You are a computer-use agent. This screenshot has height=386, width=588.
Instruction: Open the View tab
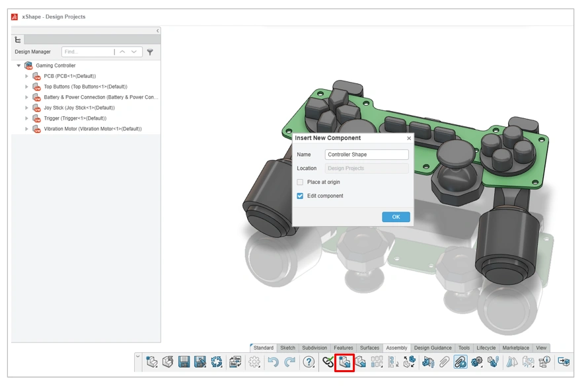pos(541,348)
